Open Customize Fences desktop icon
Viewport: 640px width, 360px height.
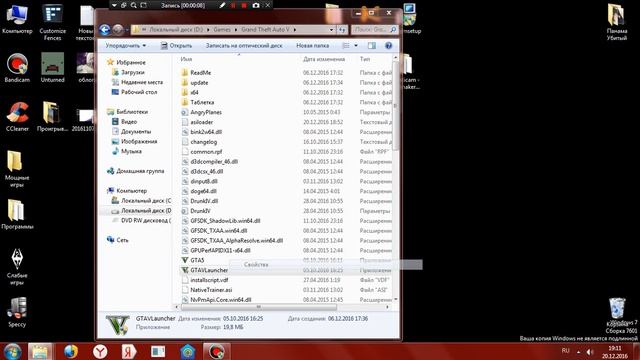(52, 22)
